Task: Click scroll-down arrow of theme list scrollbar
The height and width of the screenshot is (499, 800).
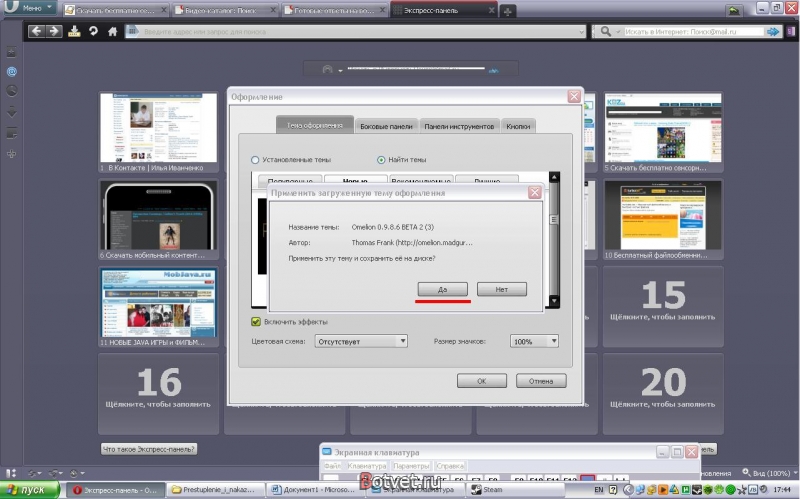Action: point(554,302)
